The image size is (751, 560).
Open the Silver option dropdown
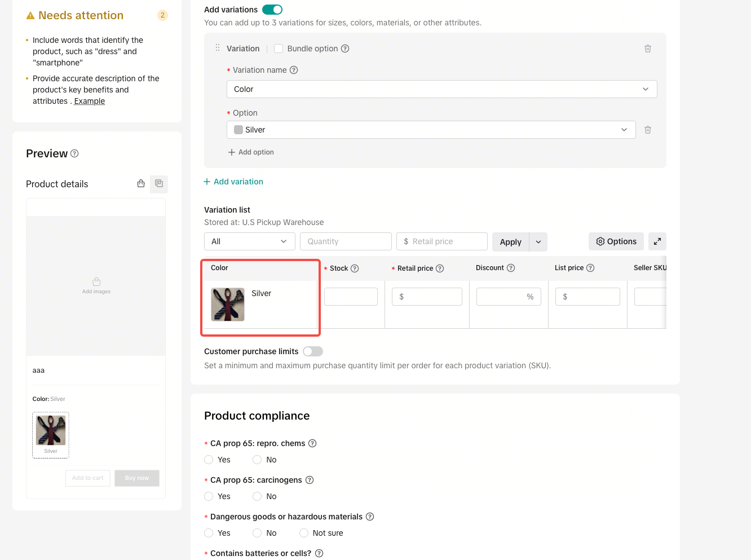coord(431,130)
